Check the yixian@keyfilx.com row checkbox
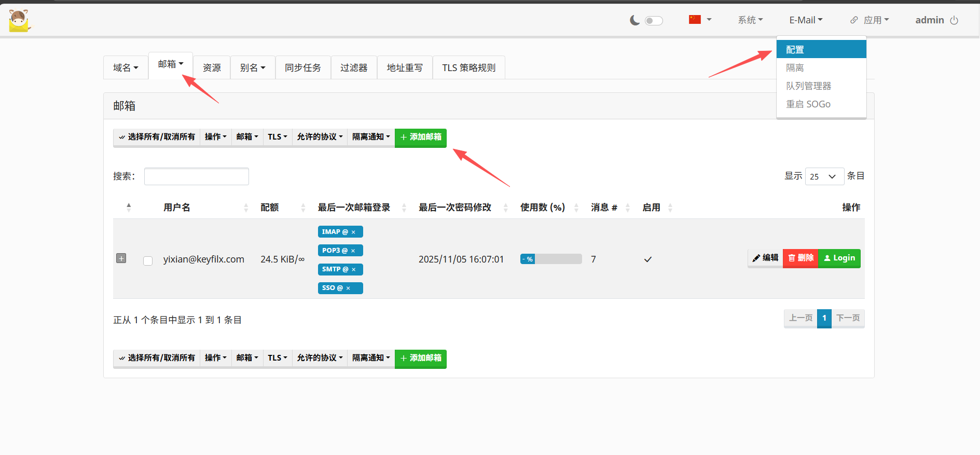The height and width of the screenshot is (455, 980). coord(148,260)
